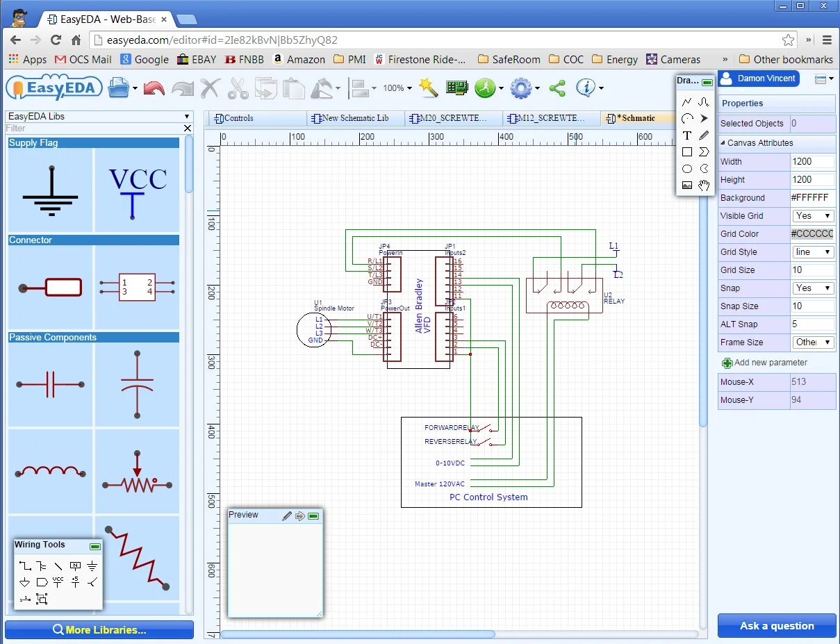
Task: Select the Rectangle drawing tool
Action: pos(687,152)
